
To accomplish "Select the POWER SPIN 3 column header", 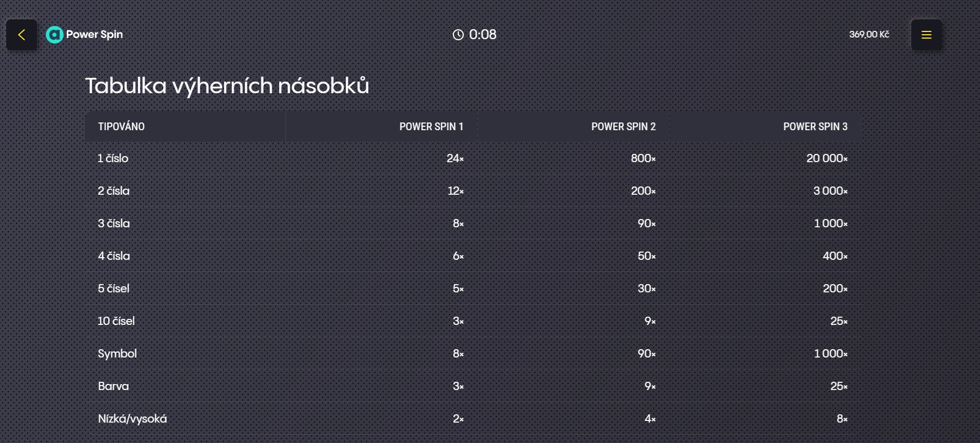I will click(x=815, y=126).
